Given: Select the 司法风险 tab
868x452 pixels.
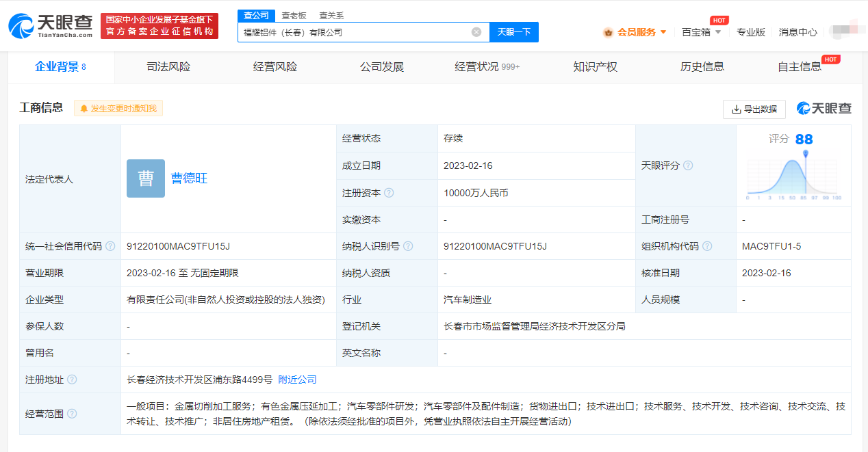Looking at the screenshot, I should tap(168, 67).
